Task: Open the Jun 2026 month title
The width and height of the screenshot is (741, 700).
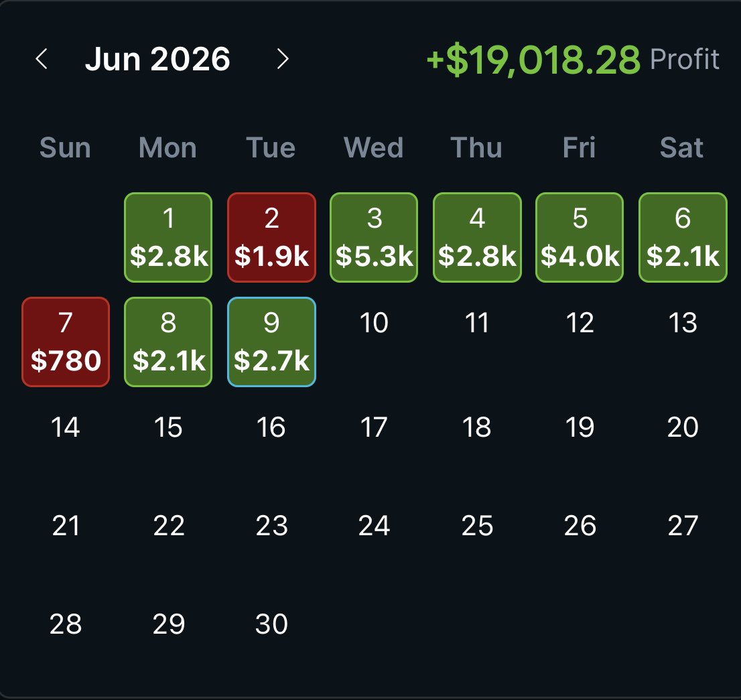Action: tap(157, 59)
